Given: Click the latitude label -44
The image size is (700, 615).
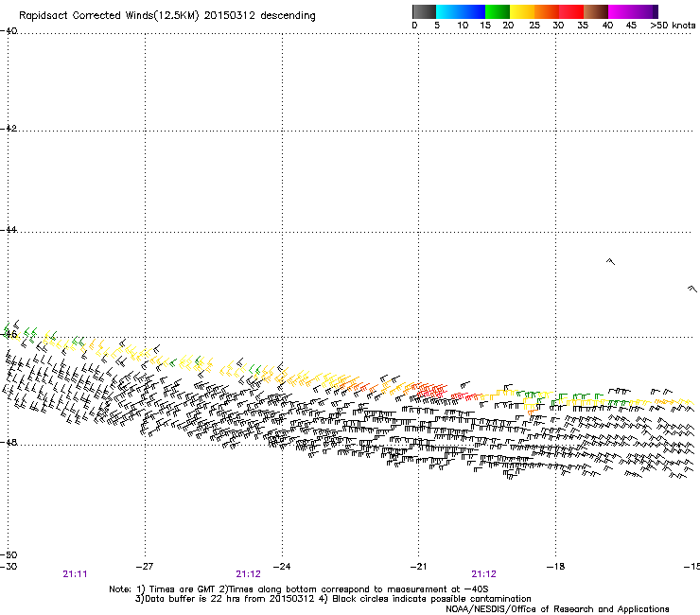Looking at the screenshot, I should coord(9,230).
